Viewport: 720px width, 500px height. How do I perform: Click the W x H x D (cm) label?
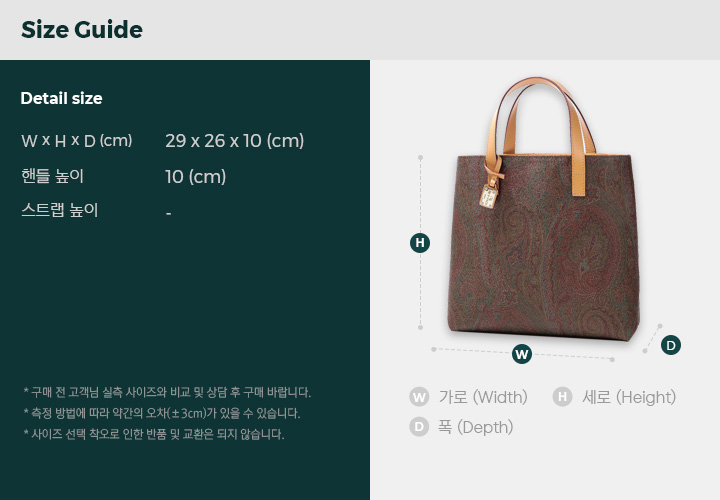pyautogui.click(x=77, y=140)
